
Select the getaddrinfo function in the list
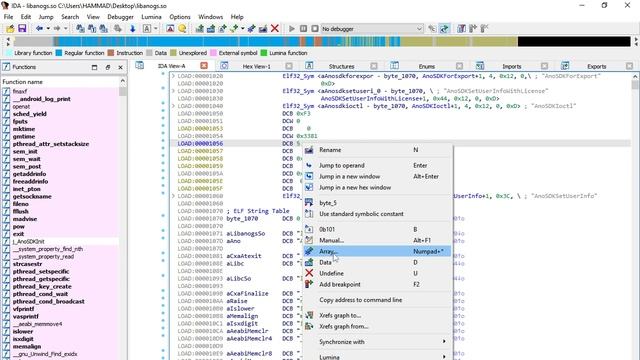click(x=29, y=174)
